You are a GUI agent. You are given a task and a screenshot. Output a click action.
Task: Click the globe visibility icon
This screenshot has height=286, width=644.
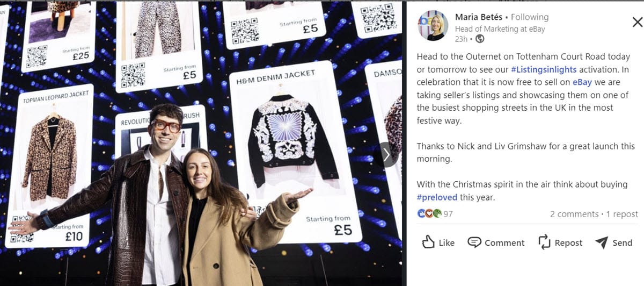[x=480, y=39]
